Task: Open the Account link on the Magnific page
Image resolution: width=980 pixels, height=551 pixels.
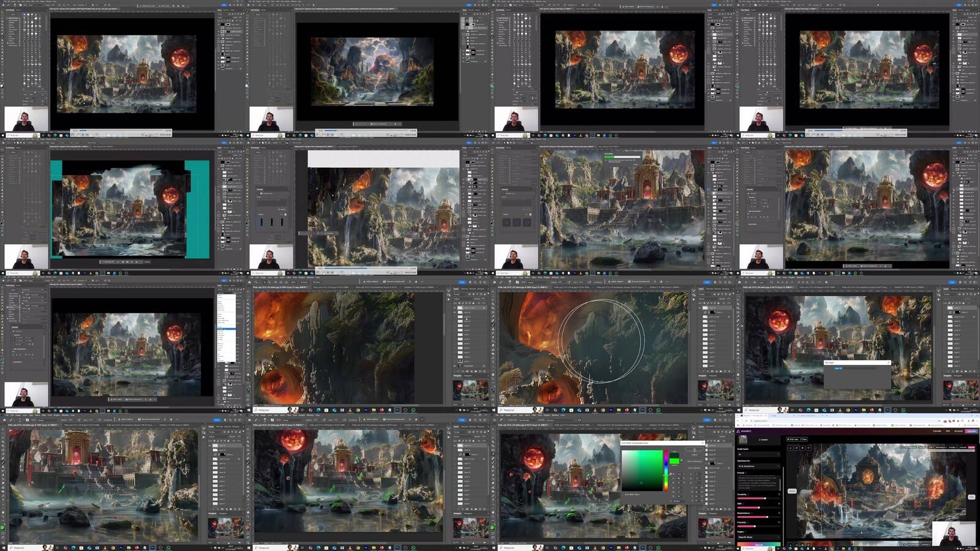Action: (x=958, y=431)
